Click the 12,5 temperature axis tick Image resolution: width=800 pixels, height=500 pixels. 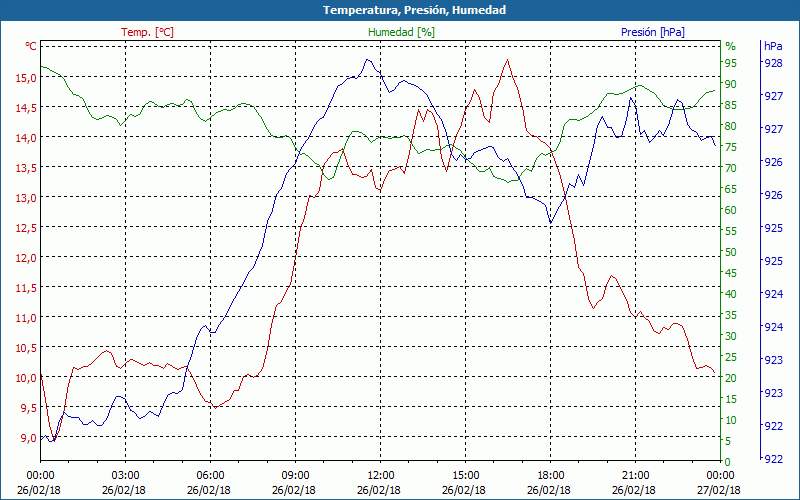tap(27, 228)
